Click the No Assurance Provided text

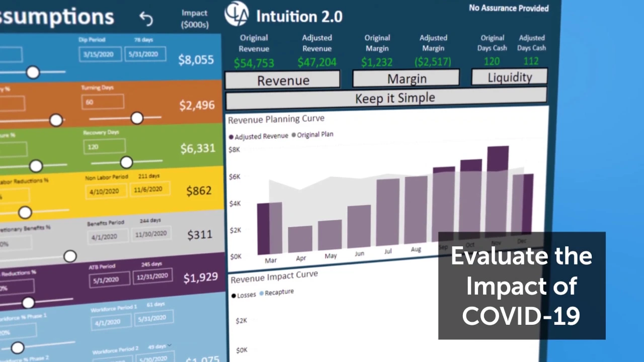pos(509,8)
